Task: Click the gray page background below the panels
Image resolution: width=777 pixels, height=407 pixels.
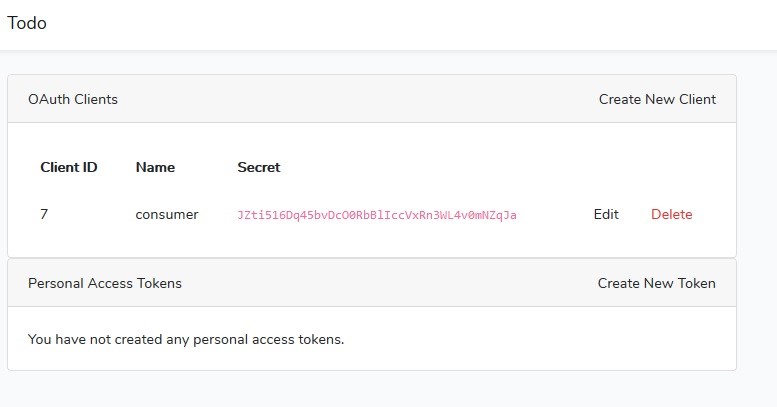Action: [372, 389]
